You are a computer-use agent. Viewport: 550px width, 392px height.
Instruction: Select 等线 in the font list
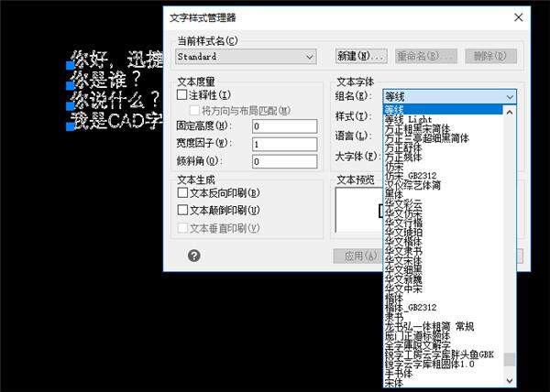pyautogui.click(x=444, y=110)
